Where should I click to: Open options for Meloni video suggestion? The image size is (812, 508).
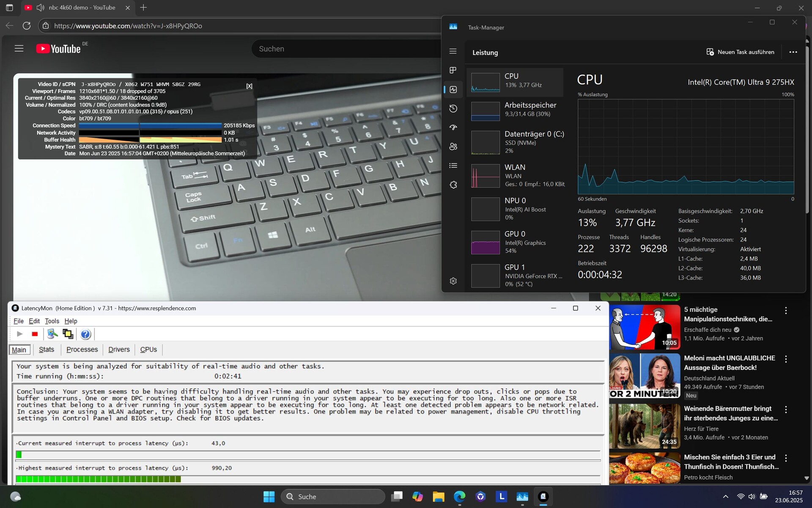pyautogui.click(x=786, y=359)
